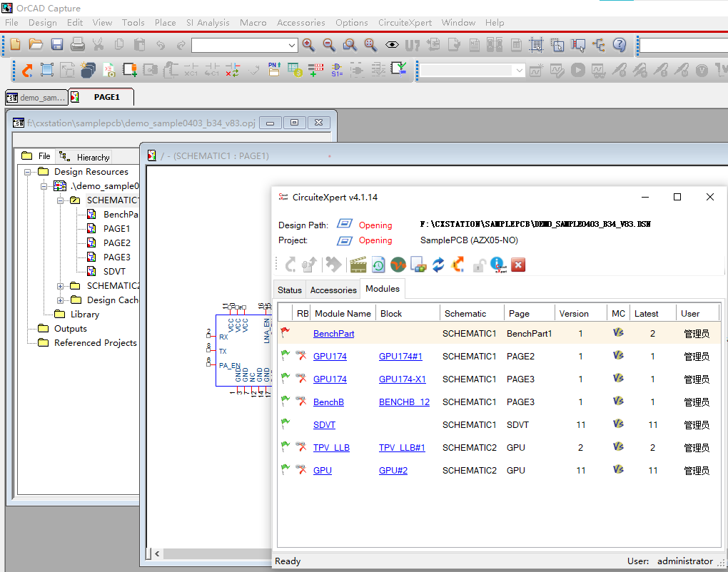Click the schematic horizontal scrollbar left arrow
728x572 pixels.
(x=157, y=553)
